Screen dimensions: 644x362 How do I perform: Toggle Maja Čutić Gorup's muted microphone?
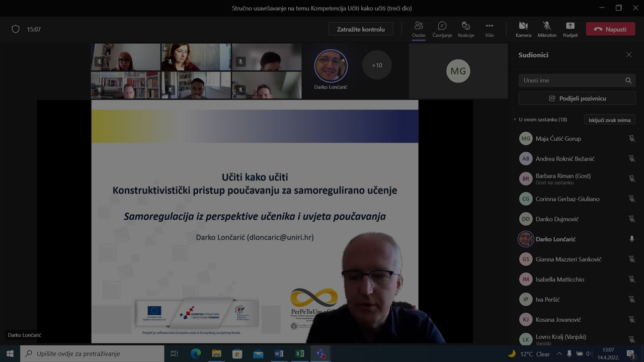tap(631, 139)
